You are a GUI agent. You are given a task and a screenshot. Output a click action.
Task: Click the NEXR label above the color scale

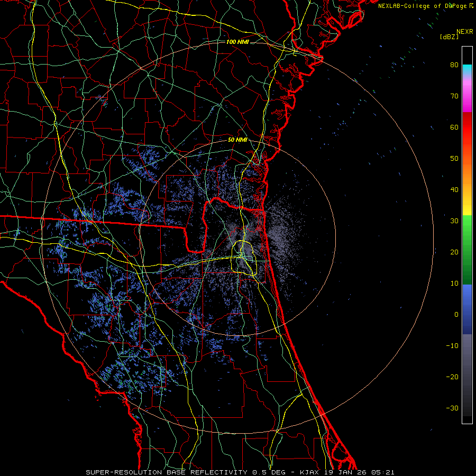pyautogui.click(x=465, y=32)
